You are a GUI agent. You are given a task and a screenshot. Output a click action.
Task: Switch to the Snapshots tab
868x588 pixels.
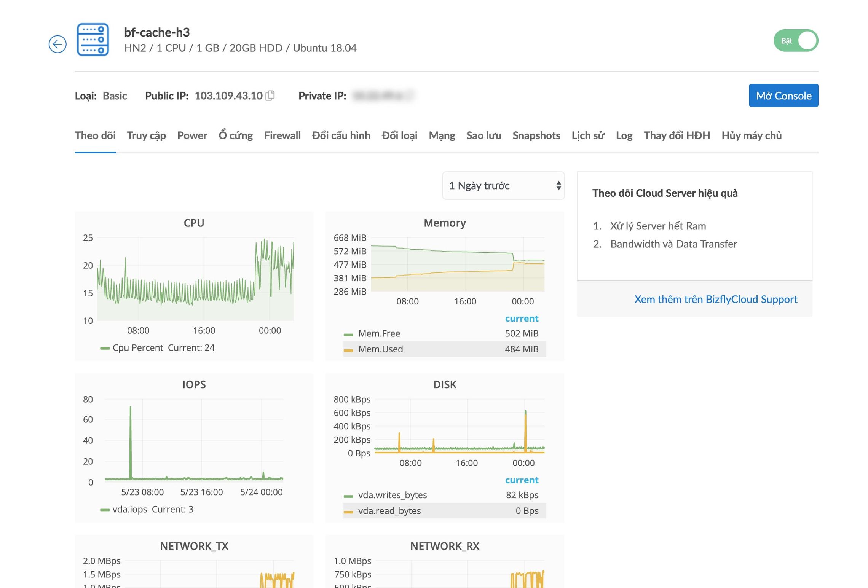click(x=536, y=135)
